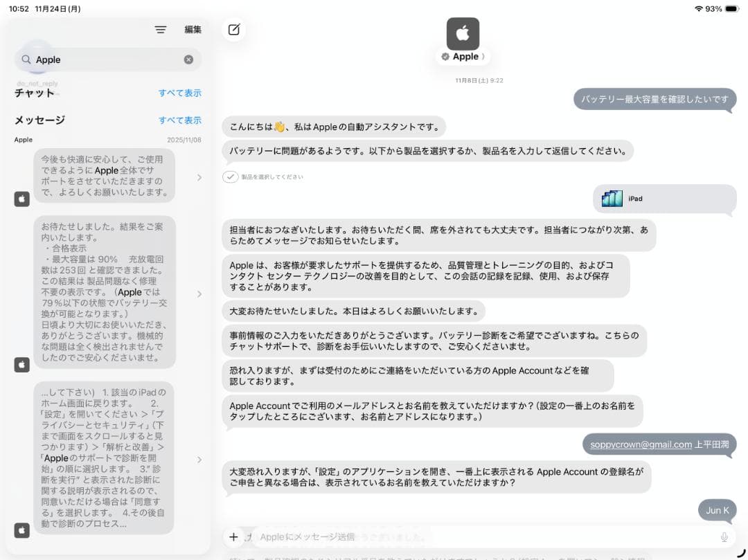Tap the Apple logo beside the sidebar message
This screenshot has height=560, width=748.
(x=22, y=199)
